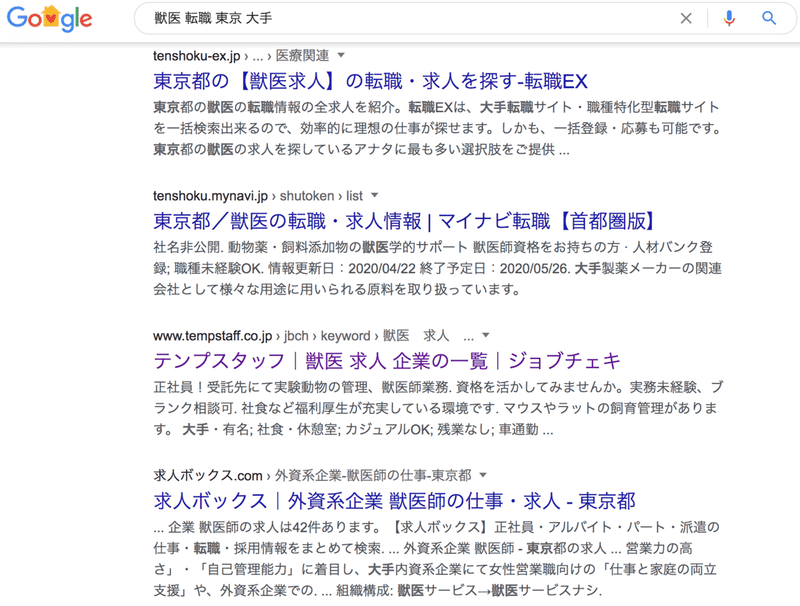800x606 pixels.
Task: Click snippet text starting 東京都の獣医の転職情報の全求人を紹介
Action: 437,128
